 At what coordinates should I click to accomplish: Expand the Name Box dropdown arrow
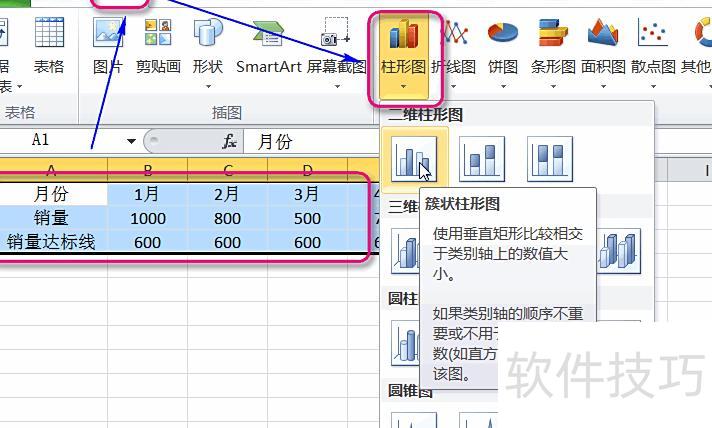click(132, 141)
